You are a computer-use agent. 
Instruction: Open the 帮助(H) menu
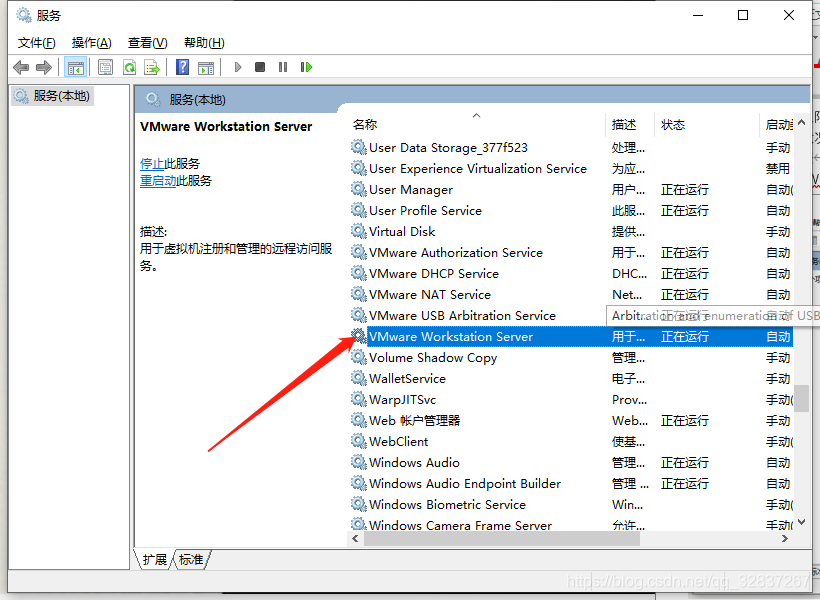(x=204, y=43)
